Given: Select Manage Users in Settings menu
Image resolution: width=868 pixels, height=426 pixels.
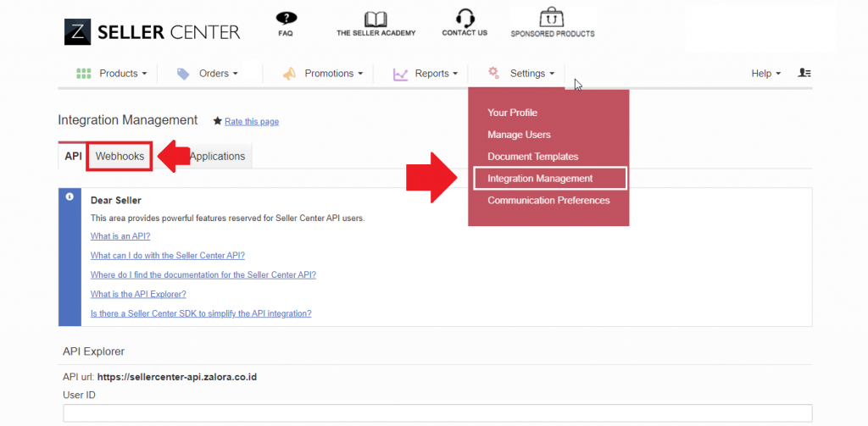Looking at the screenshot, I should (519, 135).
